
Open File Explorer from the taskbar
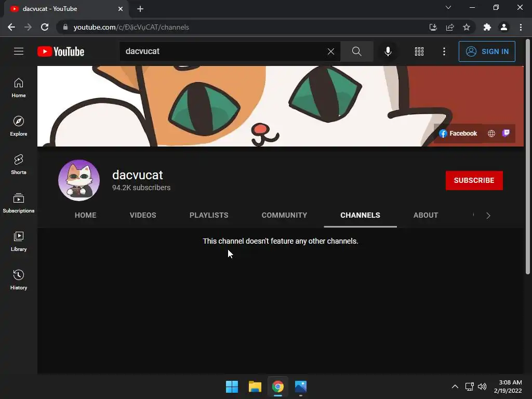(x=255, y=387)
